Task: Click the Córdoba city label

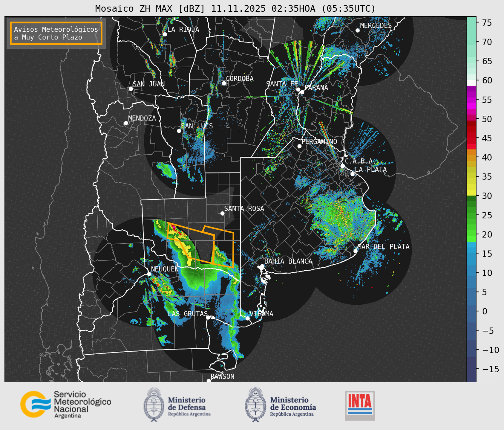Action: tap(240, 79)
